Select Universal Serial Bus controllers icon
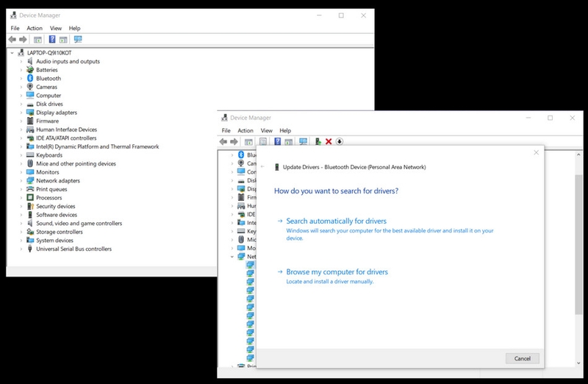 tap(30, 249)
